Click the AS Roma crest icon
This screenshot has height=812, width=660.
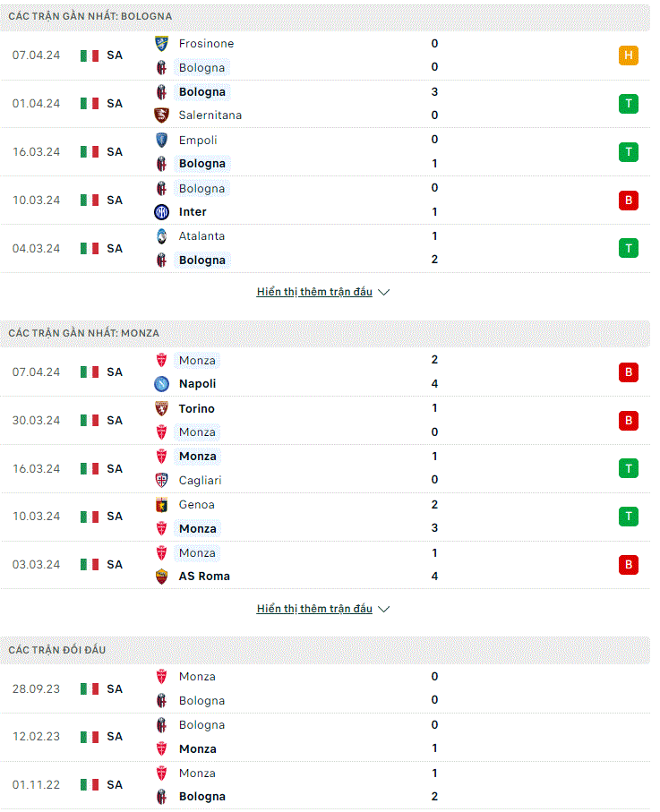[x=161, y=577]
